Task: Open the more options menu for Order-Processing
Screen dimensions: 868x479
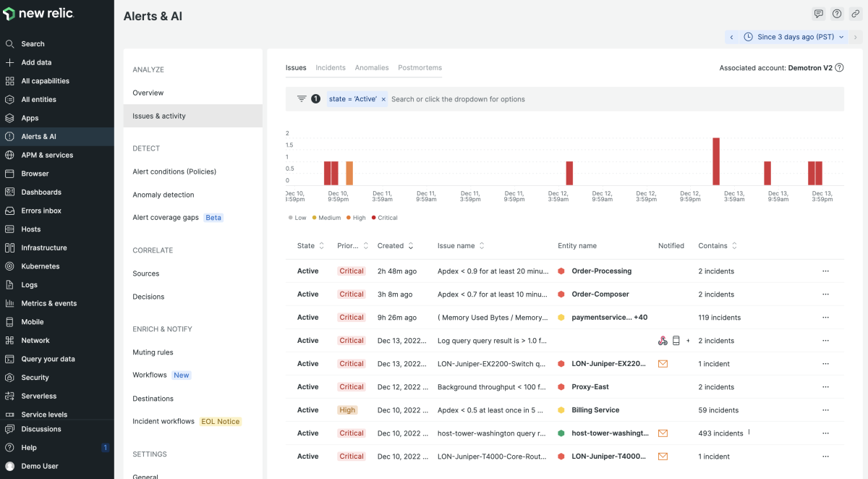Action: point(825,271)
